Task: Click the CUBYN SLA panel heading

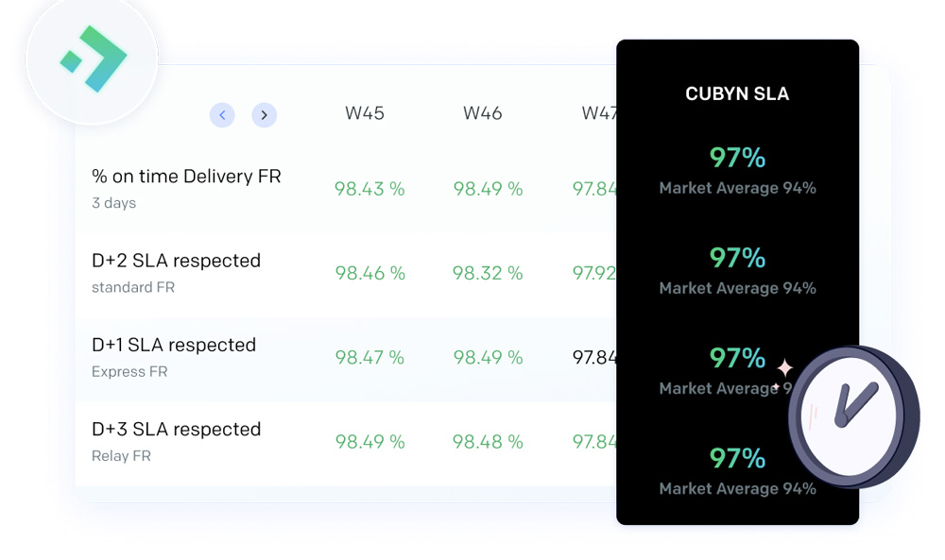Action: [x=737, y=93]
